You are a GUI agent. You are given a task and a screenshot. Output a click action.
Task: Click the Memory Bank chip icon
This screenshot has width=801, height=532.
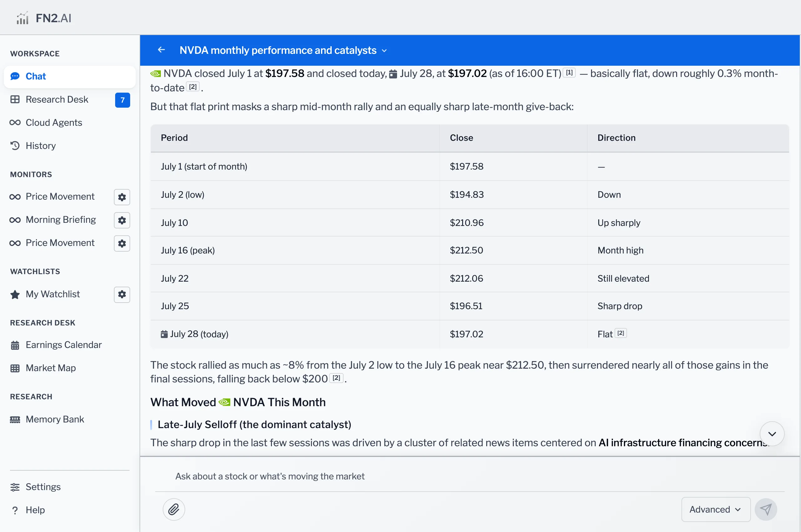click(x=15, y=419)
